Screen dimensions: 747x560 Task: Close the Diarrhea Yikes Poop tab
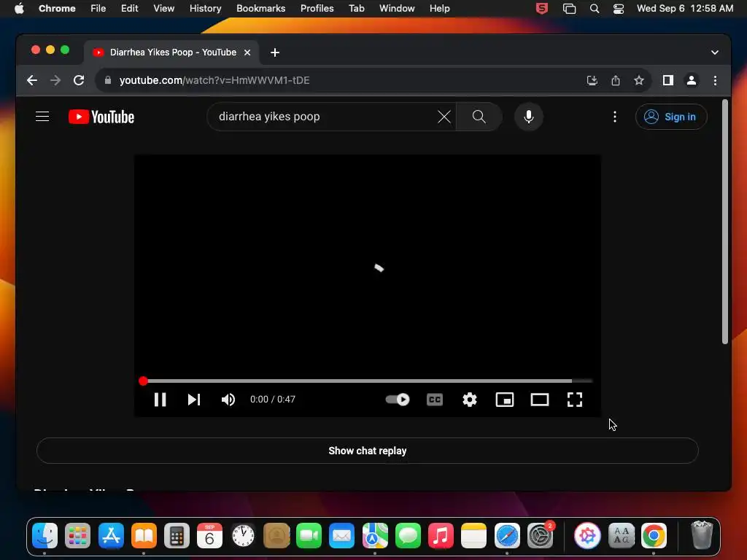(x=247, y=52)
